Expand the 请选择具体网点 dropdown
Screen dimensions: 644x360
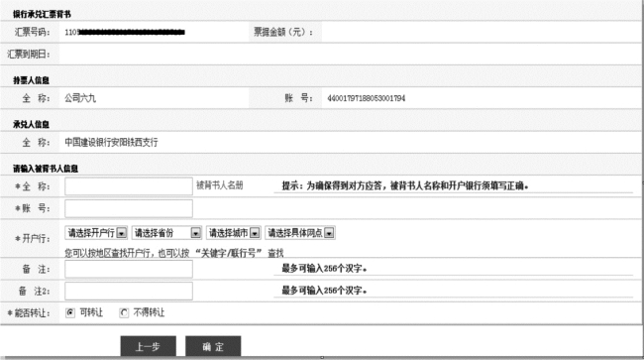[x=300, y=233]
